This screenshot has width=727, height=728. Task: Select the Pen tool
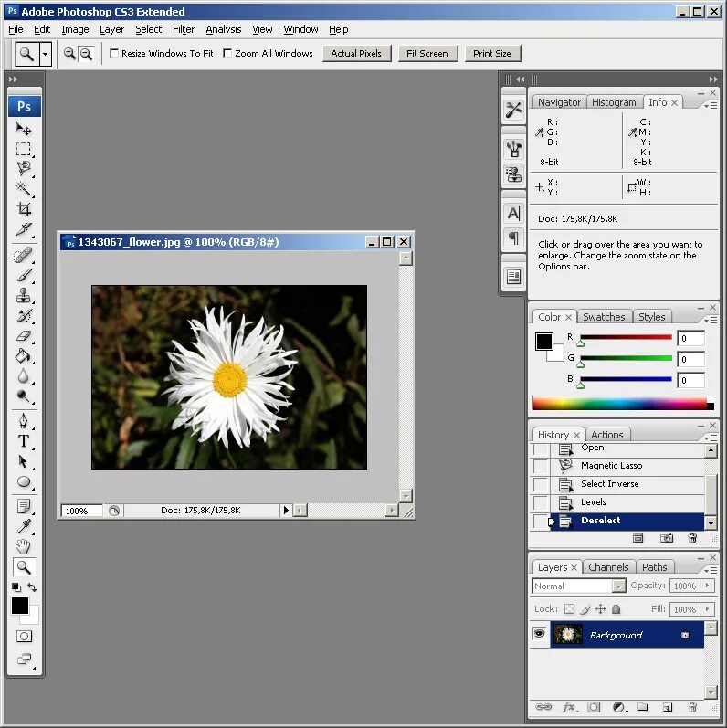[23, 421]
